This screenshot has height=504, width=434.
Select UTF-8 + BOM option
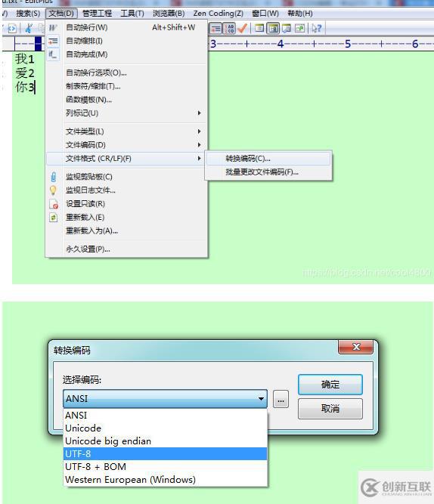coord(166,467)
